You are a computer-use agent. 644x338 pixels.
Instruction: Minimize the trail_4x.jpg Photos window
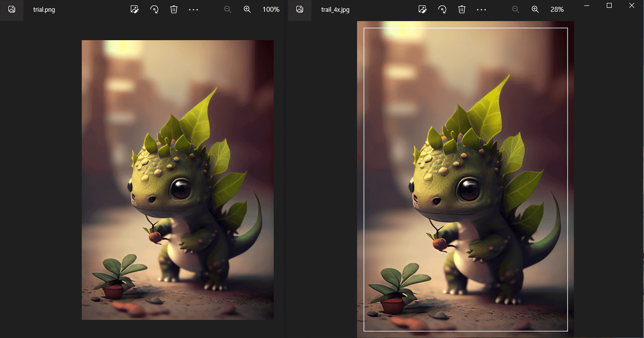(x=587, y=5)
